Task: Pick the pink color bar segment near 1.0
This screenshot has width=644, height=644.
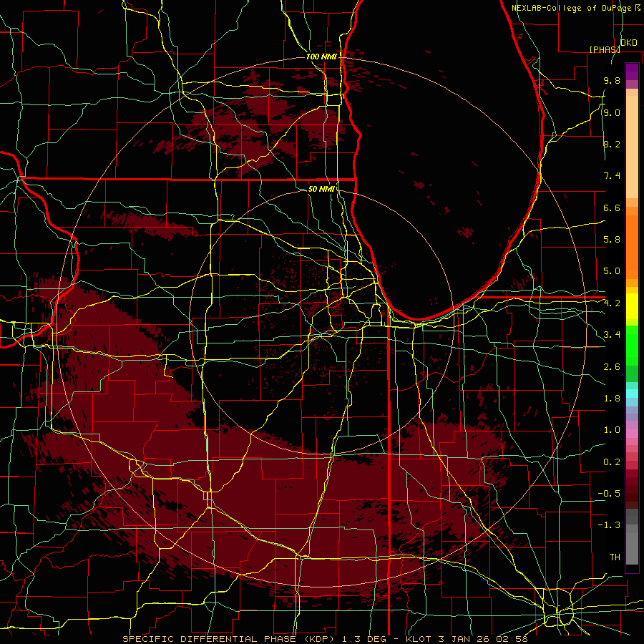Action: tap(632, 434)
